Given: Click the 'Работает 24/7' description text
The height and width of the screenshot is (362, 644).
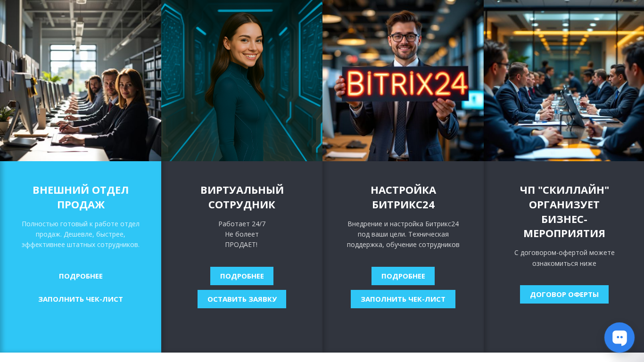Looking at the screenshot, I should 242,234.
